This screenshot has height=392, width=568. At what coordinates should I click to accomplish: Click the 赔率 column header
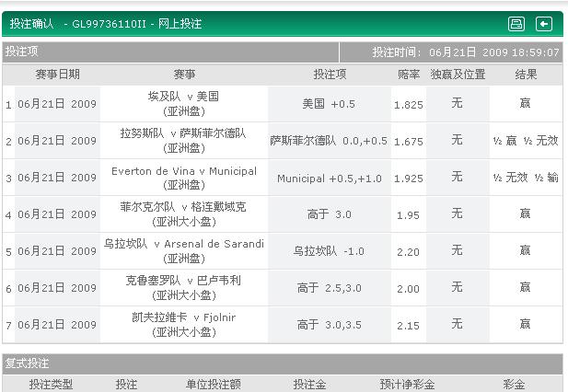coord(409,75)
